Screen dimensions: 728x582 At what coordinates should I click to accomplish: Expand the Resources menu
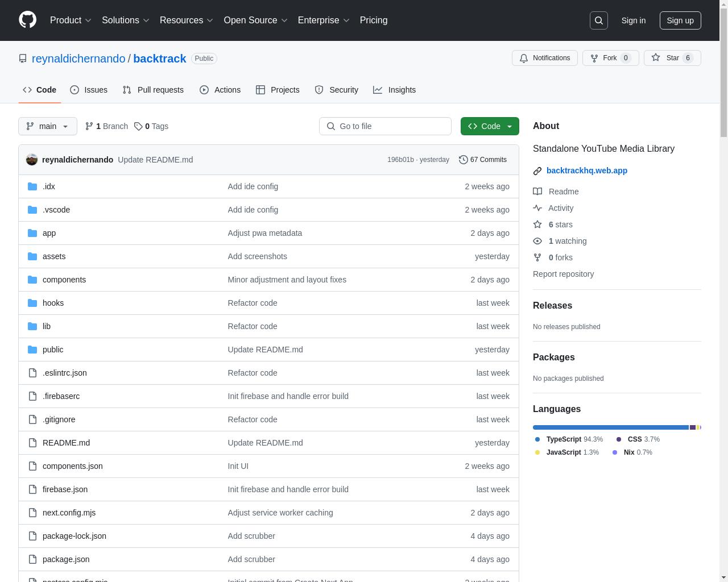187,20
